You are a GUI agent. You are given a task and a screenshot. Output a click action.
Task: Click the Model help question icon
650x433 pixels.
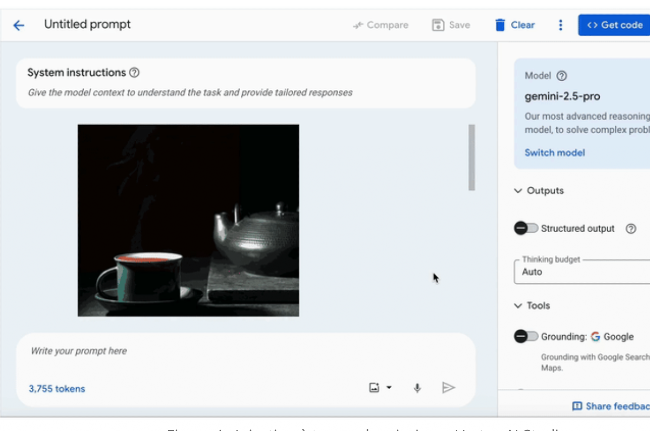coord(562,75)
